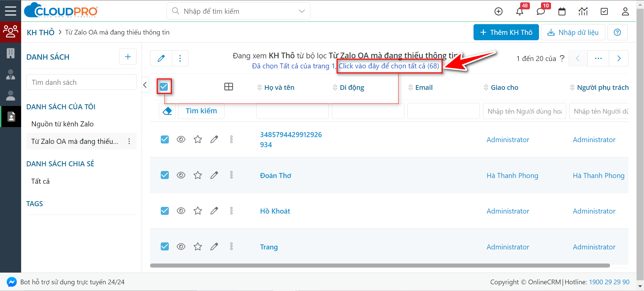
Task: Click the Tìm kiếm search button
Action: (201, 111)
